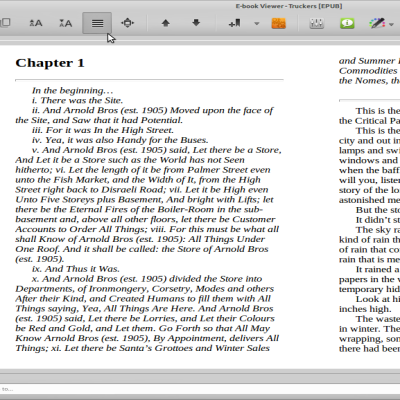The height and width of the screenshot is (400, 400).
Task: Show book metadata info icon
Action: (347, 23)
